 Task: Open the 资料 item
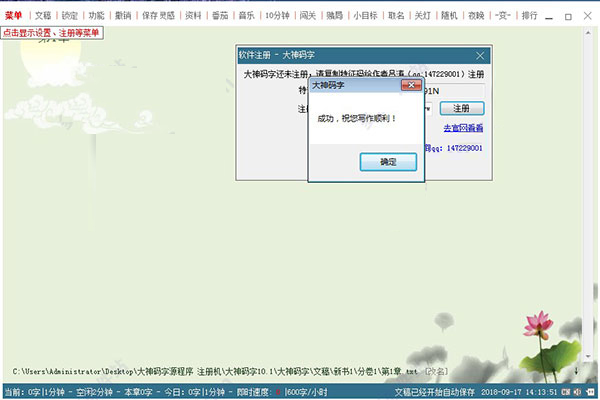[193, 16]
